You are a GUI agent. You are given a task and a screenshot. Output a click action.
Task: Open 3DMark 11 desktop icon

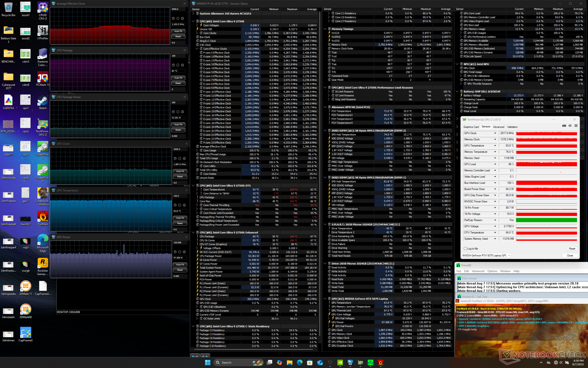tap(25, 288)
